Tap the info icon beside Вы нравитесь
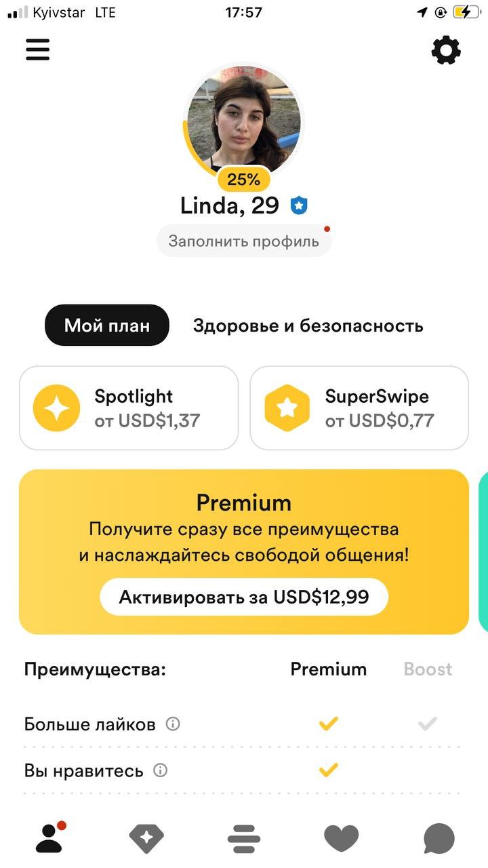Image resolution: width=488 pixels, height=868 pixels. point(161,770)
